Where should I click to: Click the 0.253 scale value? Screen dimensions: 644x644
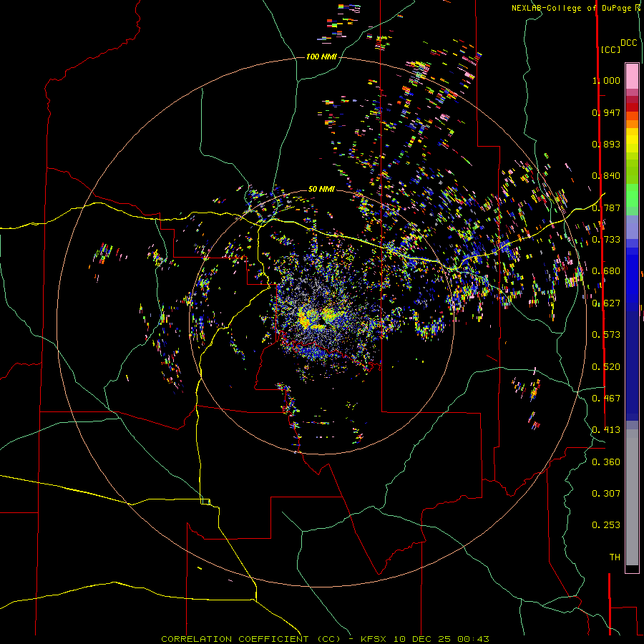[x=606, y=525]
